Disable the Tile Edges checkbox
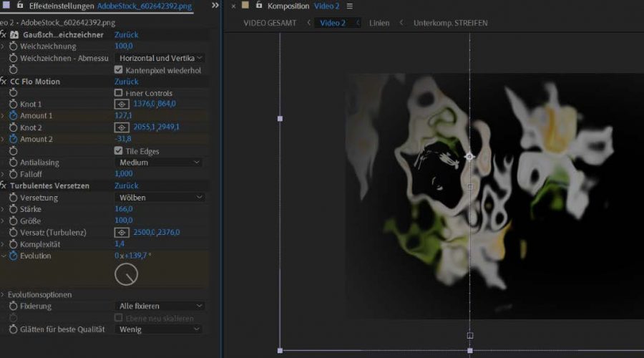 pyautogui.click(x=119, y=151)
